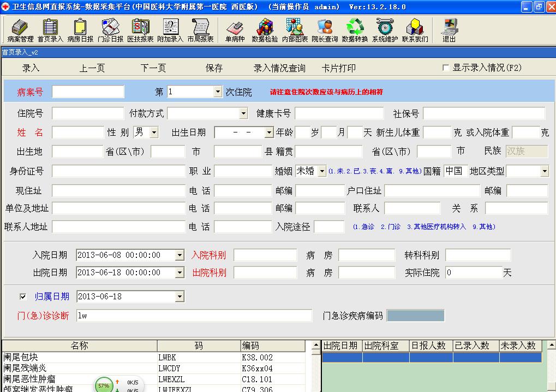Click the 病案号 input field
This screenshot has height=392, width=556.
88,92
